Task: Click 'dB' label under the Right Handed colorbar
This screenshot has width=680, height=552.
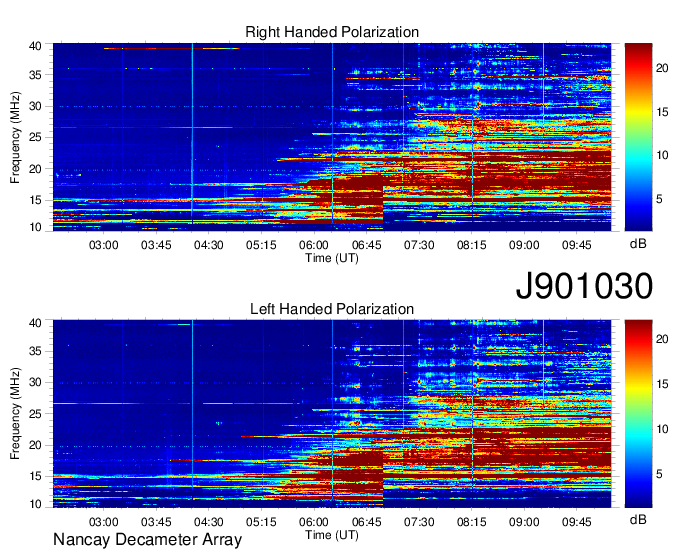Action: pyautogui.click(x=638, y=244)
